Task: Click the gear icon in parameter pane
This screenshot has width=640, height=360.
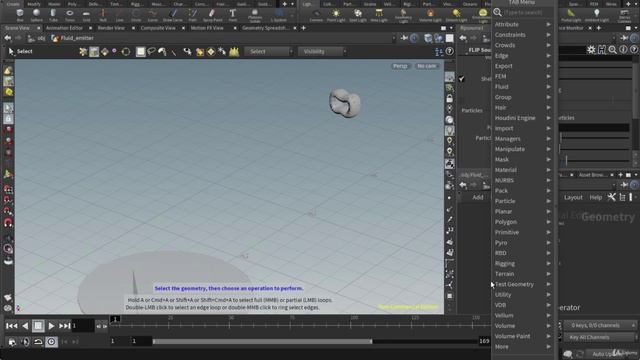Action: click(x=591, y=50)
